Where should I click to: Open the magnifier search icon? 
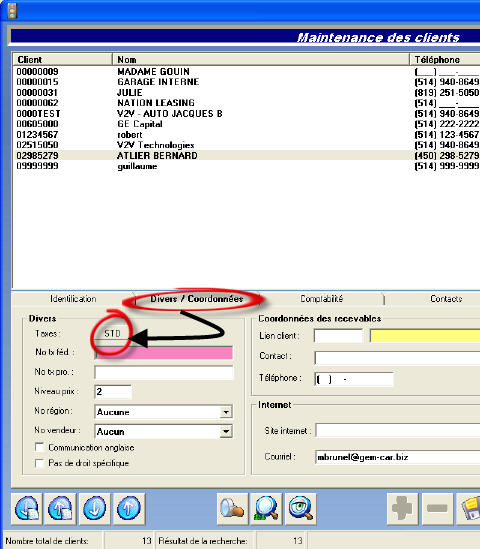(x=266, y=508)
